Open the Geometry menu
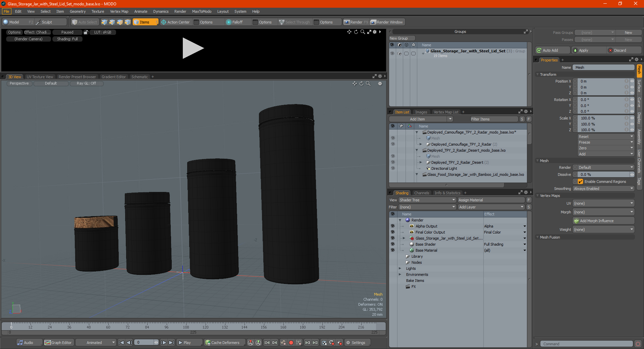This screenshot has width=644, height=349. [x=77, y=11]
